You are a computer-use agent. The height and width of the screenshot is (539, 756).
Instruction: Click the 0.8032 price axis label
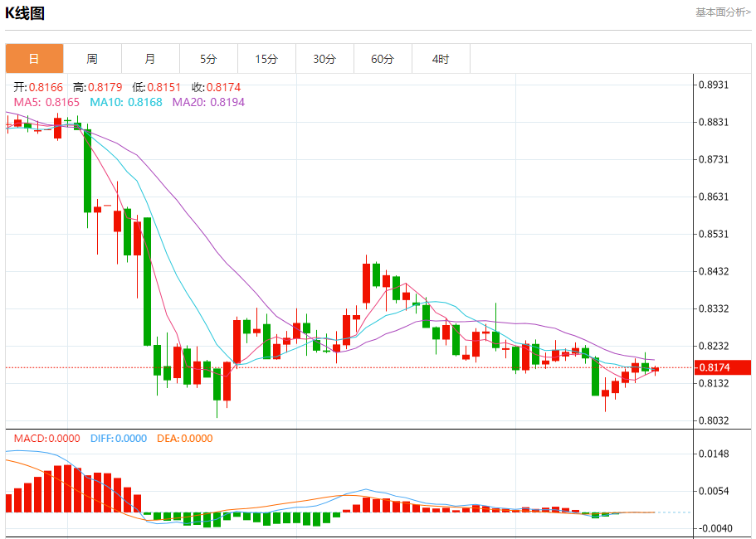(x=714, y=421)
